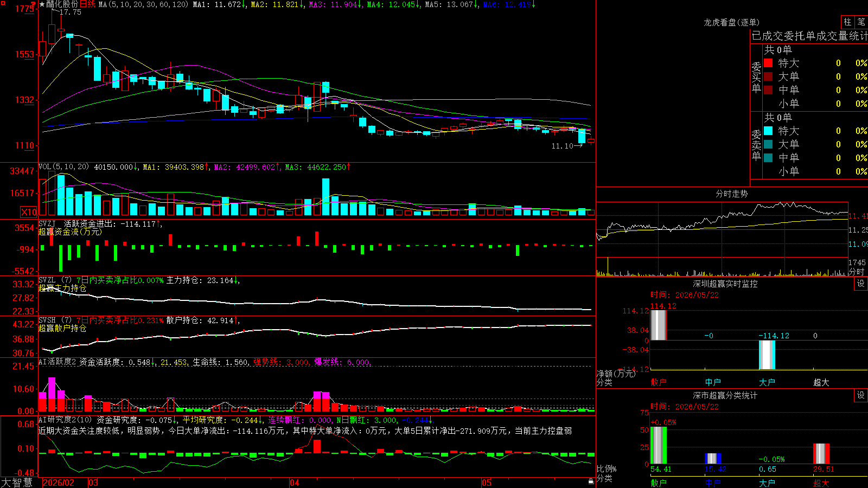Click the 已成交委托单成交量统计 heading
868x488 pixels.
click(809, 36)
